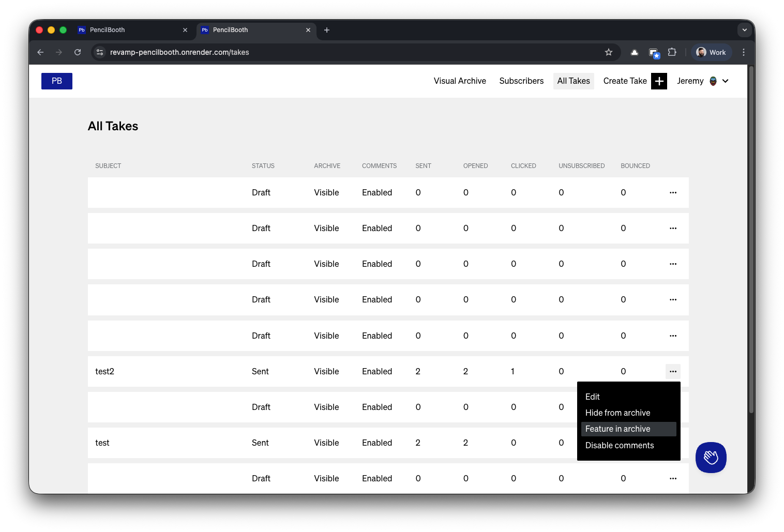The height and width of the screenshot is (532, 784).
Task: Open the waving hand chat widget
Action: 711,458
